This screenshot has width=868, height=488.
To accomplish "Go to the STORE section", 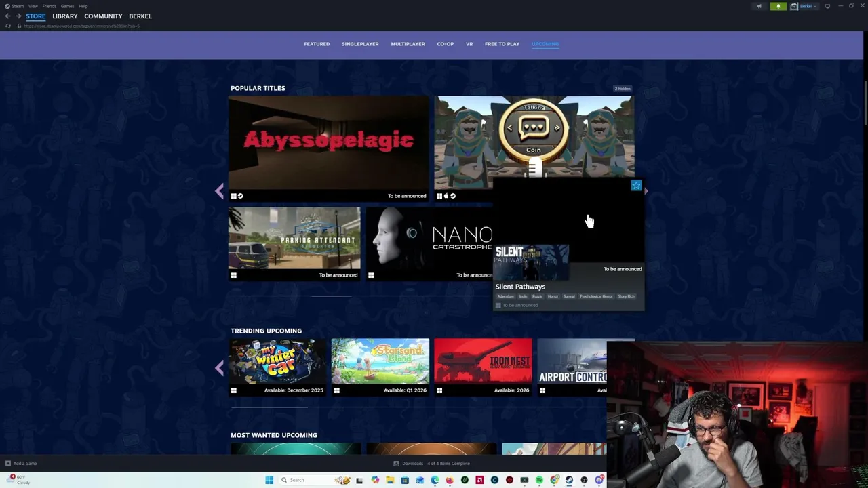I will click(x=36, y=16).
